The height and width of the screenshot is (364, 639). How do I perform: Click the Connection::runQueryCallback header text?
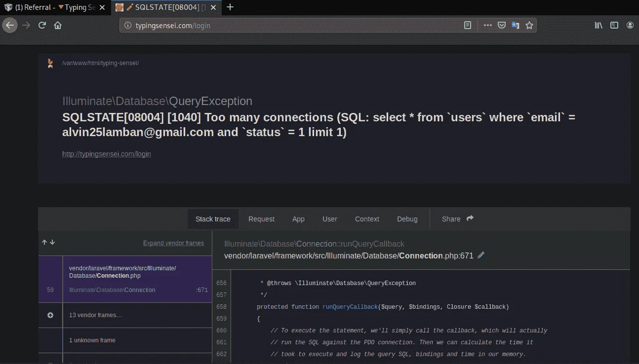coord(314,244)
